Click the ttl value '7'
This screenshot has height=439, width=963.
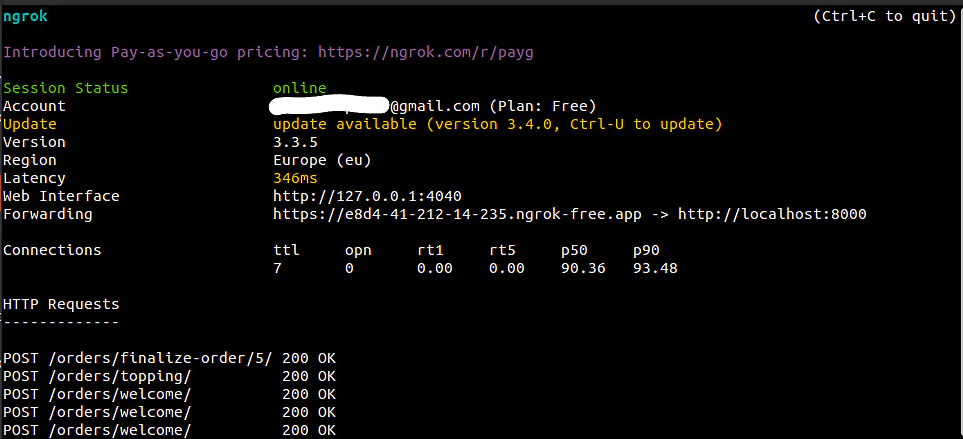click(278, 268)
